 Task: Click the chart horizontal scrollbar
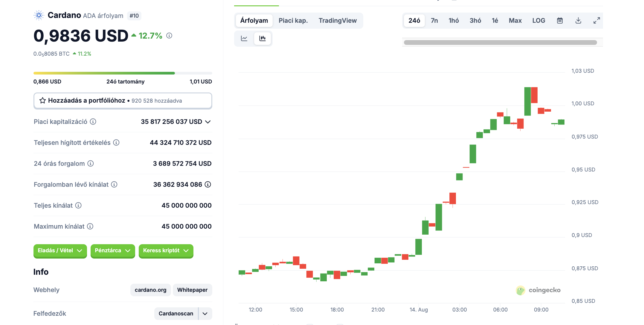click(500, 42)
